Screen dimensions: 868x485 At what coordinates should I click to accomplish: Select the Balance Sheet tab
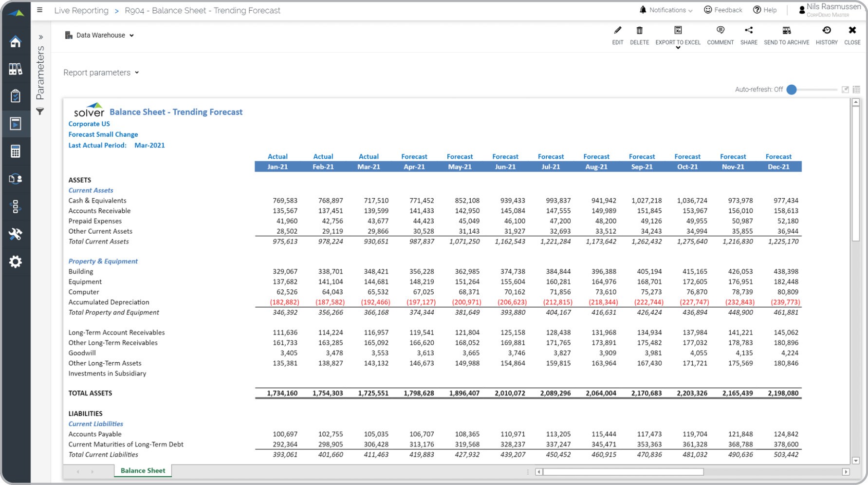click(x=143, y=471)
